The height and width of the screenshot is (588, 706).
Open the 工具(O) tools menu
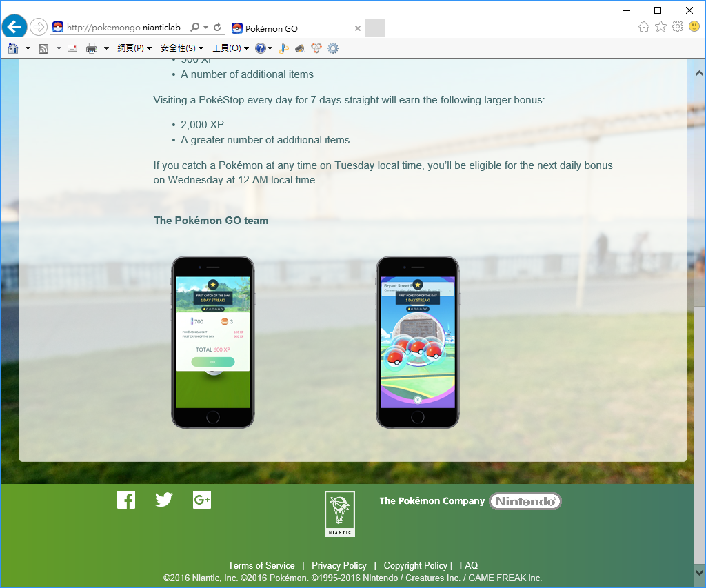pyautogui.click(x=230, y=48)
